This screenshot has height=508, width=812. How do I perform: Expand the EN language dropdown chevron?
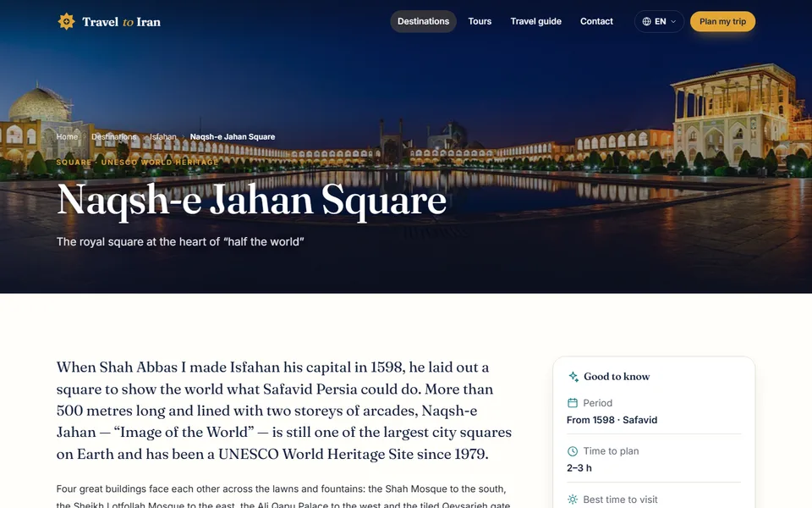673,21
